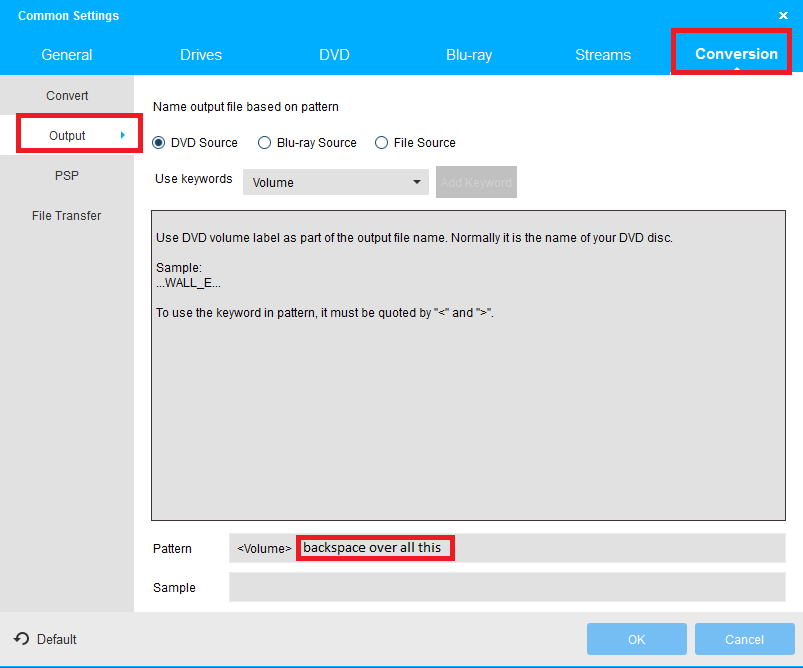Open the File Transfer section
Viewport: 803px width, 668px height.
tap(67, 216)
